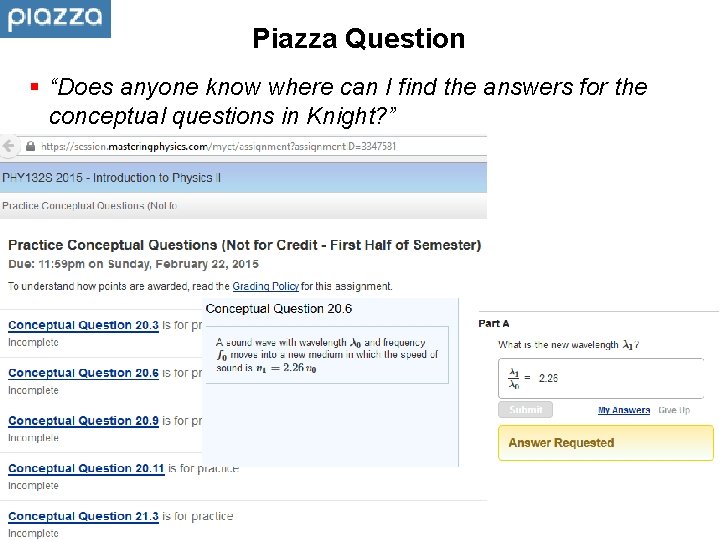
Task: Click the masteringphysics URL address bar
Action: tap(220, 146)
